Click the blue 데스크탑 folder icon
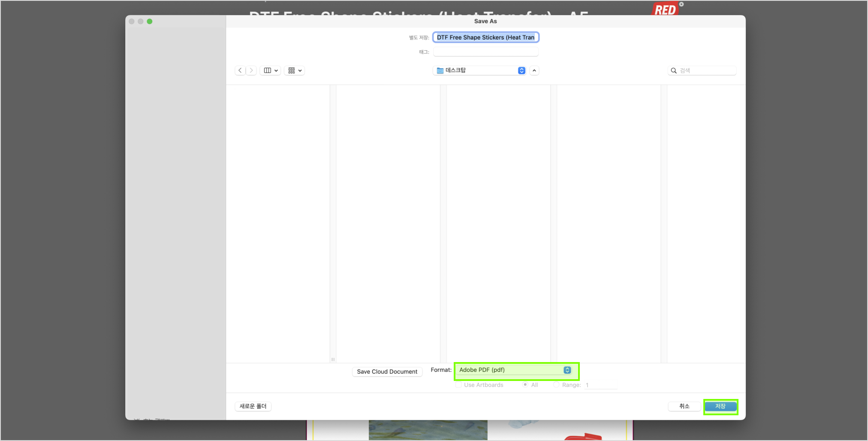Screen dimensions: 868x441 point(440,70)
